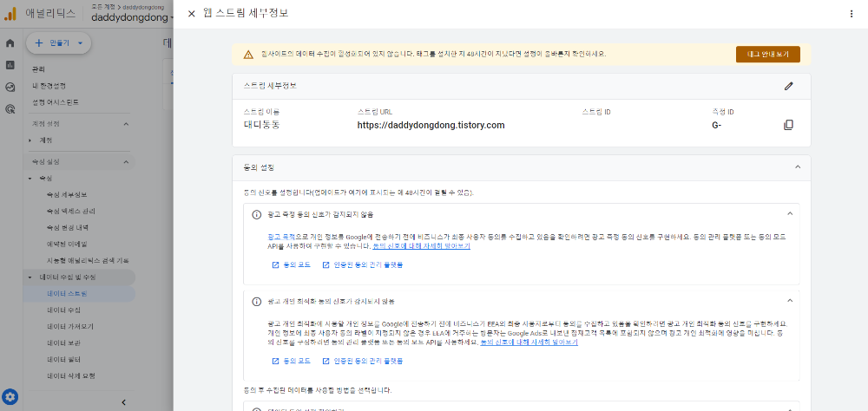Click the Analytics logo icon
Screen dimensions: 868x411
click(10, 14)
